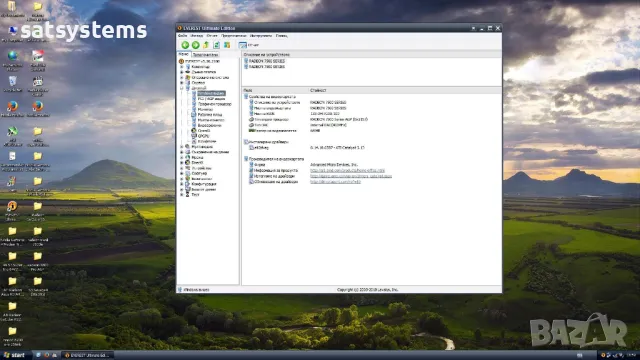Click the Тип DAC row icon
This screenshot has width=640, height=360.
[251, 125]
